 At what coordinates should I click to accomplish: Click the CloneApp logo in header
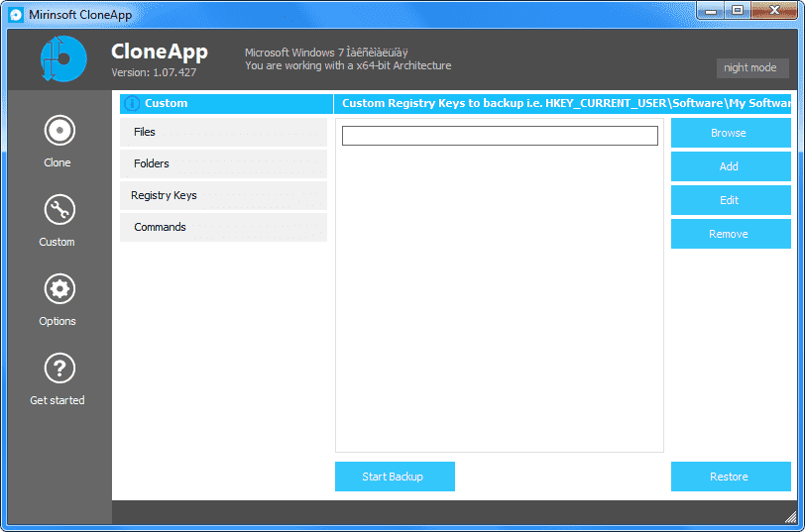click(64, 58)
